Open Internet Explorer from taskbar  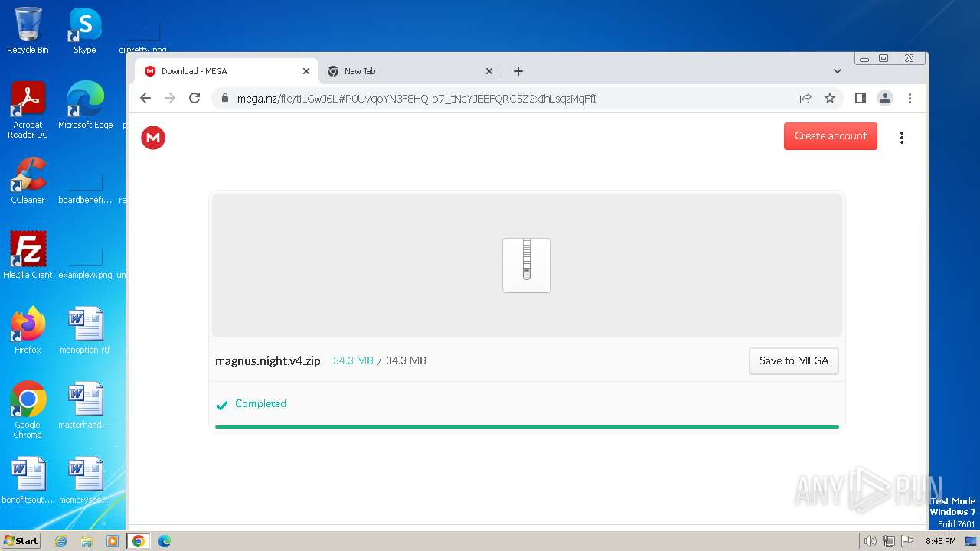61,541
